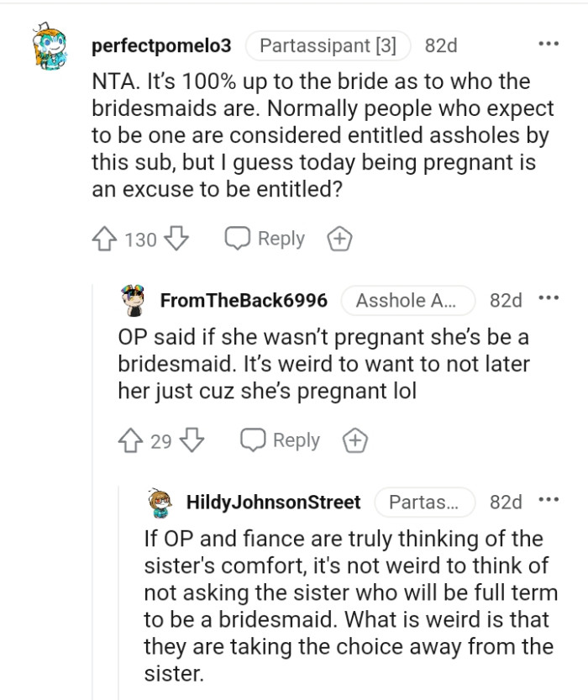View the Partassipant [3] flair badge
The height and width of the screenshot is (700, 588).
tap(329, 46)
